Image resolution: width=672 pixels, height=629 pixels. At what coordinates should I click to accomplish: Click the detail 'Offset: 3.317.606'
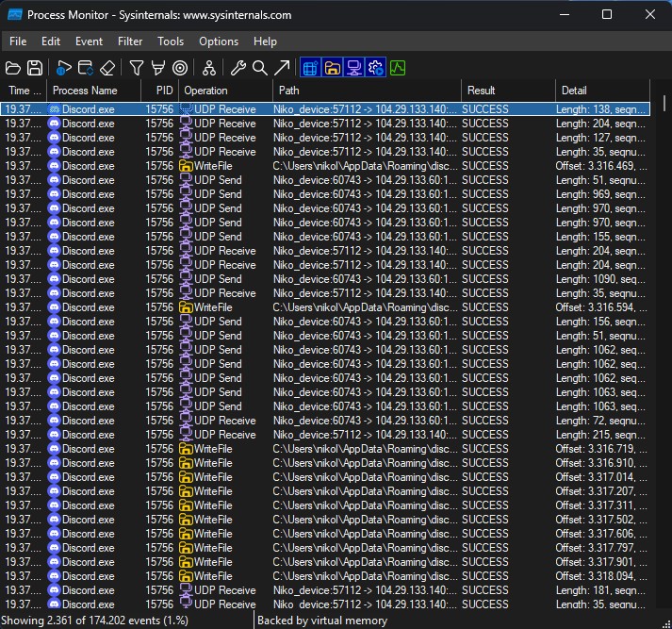(x=596, y=534)
